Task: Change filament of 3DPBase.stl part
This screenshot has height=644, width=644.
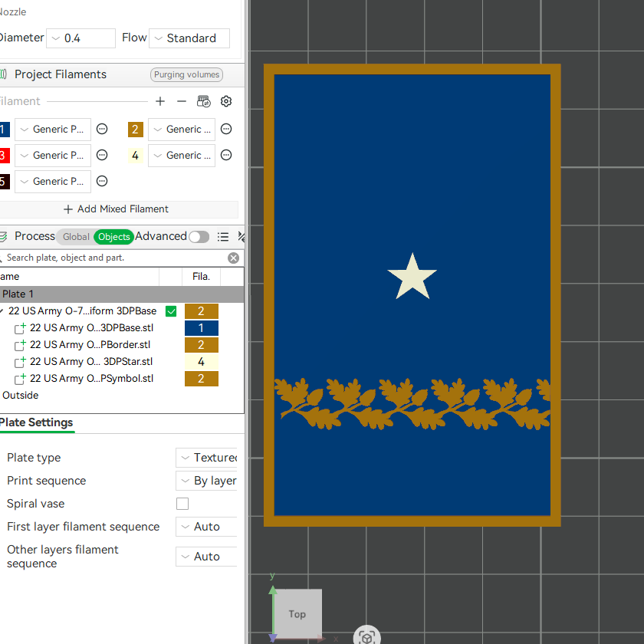Action: pyautogui.click(x=201, y=328)
